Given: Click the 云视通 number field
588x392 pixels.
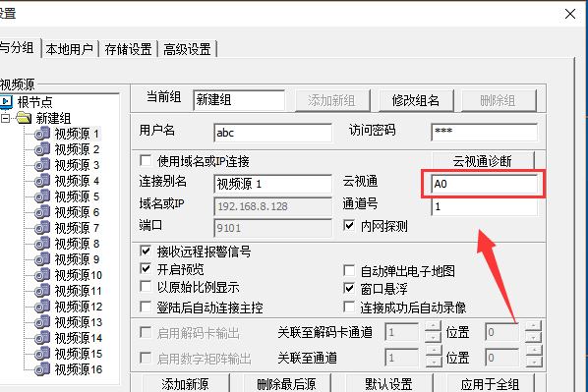Looking at the screenshot, I should [x=484, y=184].
